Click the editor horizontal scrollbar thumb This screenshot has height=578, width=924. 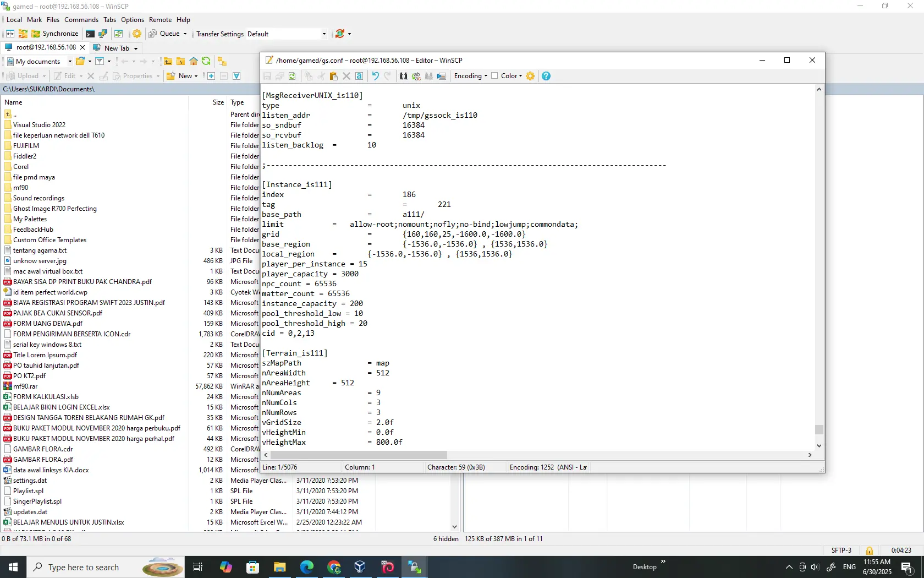click(358, 455)
